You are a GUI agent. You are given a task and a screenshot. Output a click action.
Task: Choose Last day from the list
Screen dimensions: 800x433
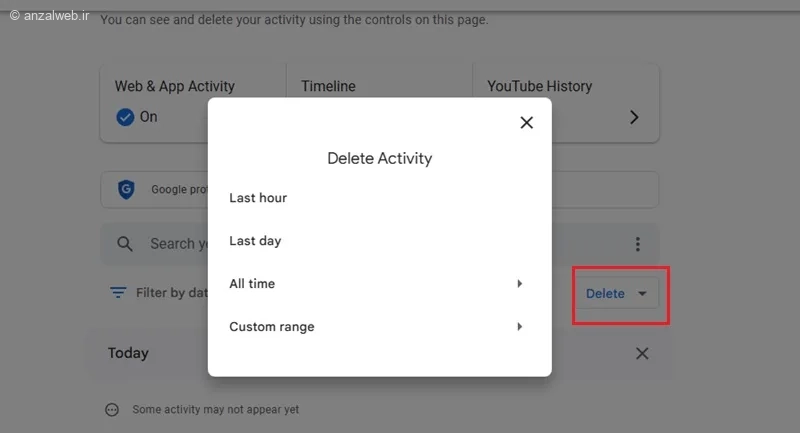coord(255,241)
